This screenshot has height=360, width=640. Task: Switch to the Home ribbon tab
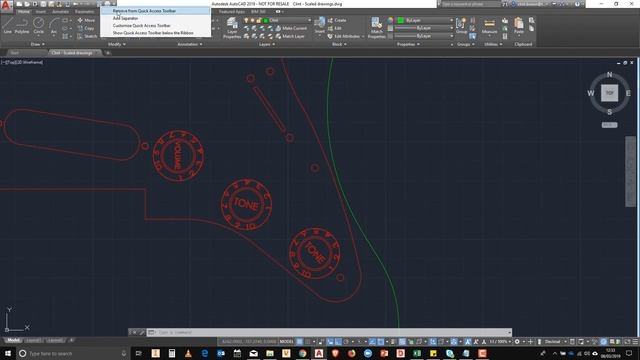tap(24, 12)
